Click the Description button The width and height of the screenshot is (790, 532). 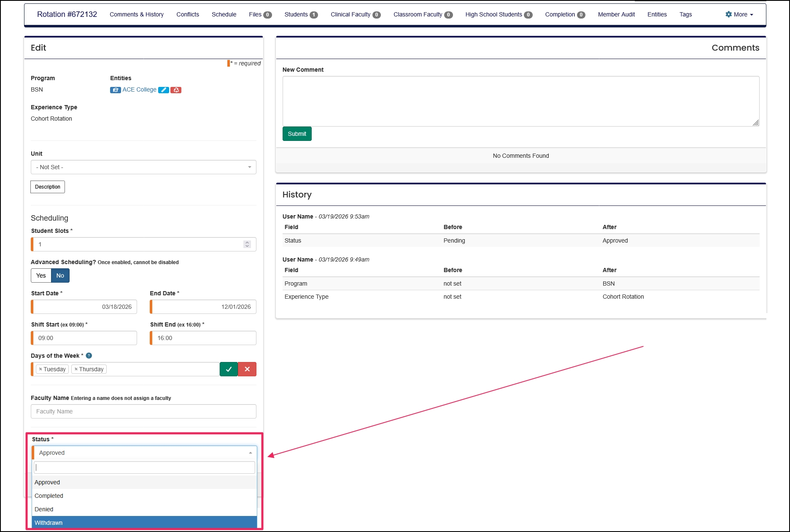[48, 187]
